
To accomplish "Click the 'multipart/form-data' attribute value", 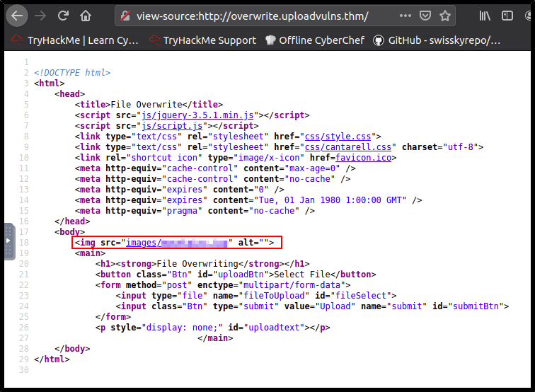I will point(292,285).
